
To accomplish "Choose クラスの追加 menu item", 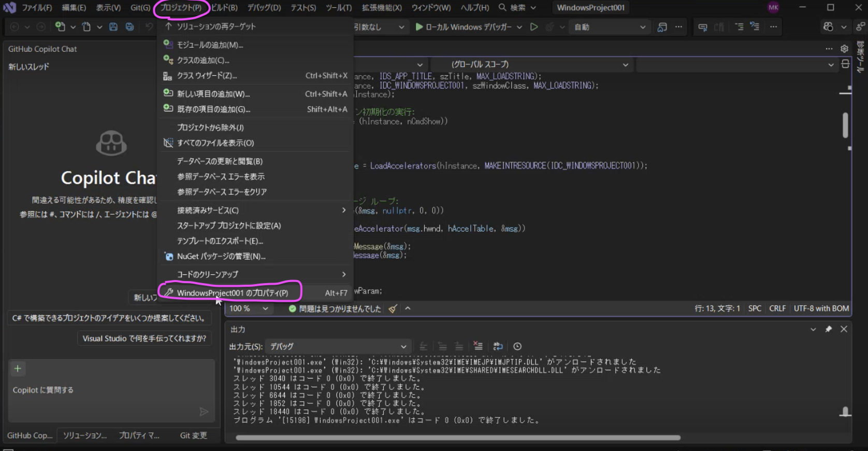I will tap(256, 60).
